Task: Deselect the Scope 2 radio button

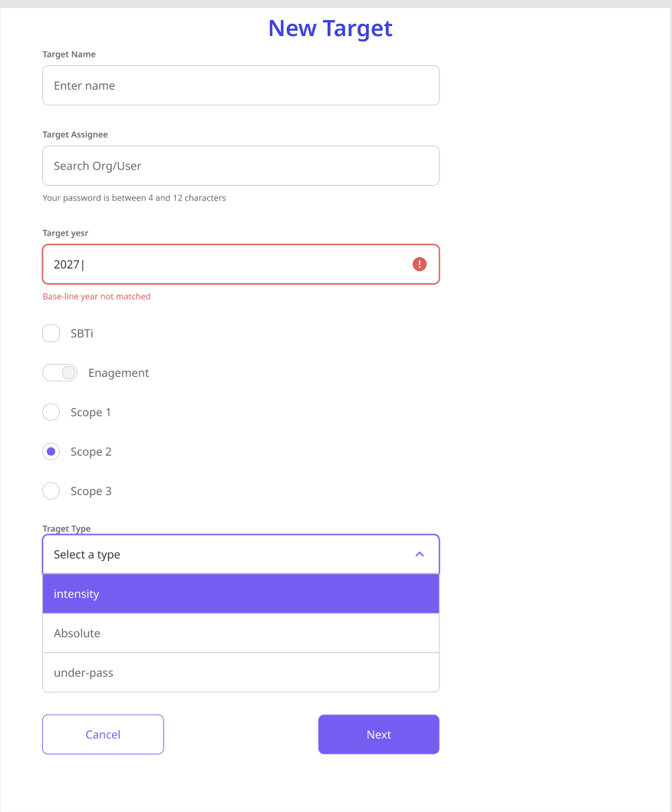Action: click(51, 451)
